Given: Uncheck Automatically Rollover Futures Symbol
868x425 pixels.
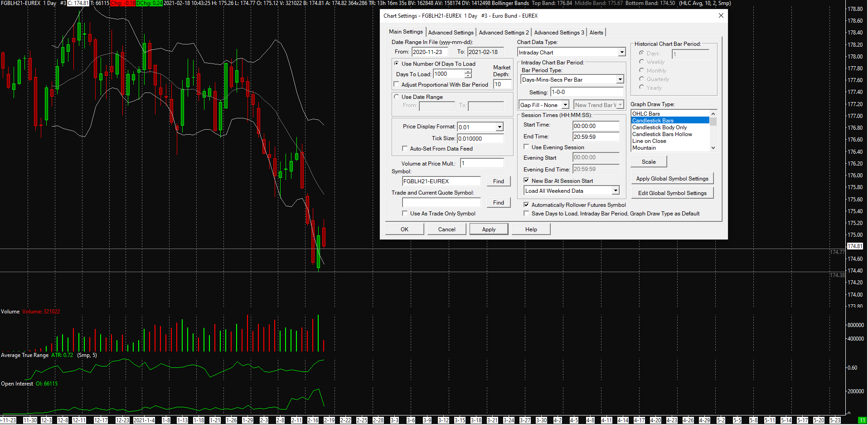Looking at the screenshot, I should coord(526,205).
